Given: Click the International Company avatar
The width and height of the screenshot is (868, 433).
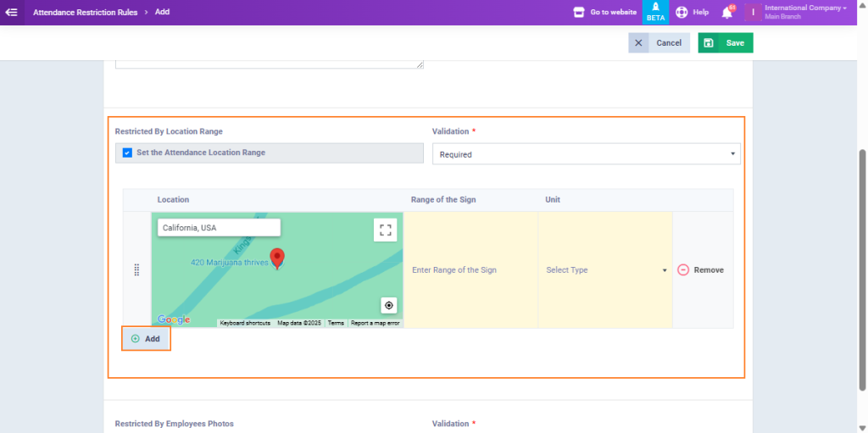Looking at the screenshot, I should pyautogui.click(x=753, y=12).
